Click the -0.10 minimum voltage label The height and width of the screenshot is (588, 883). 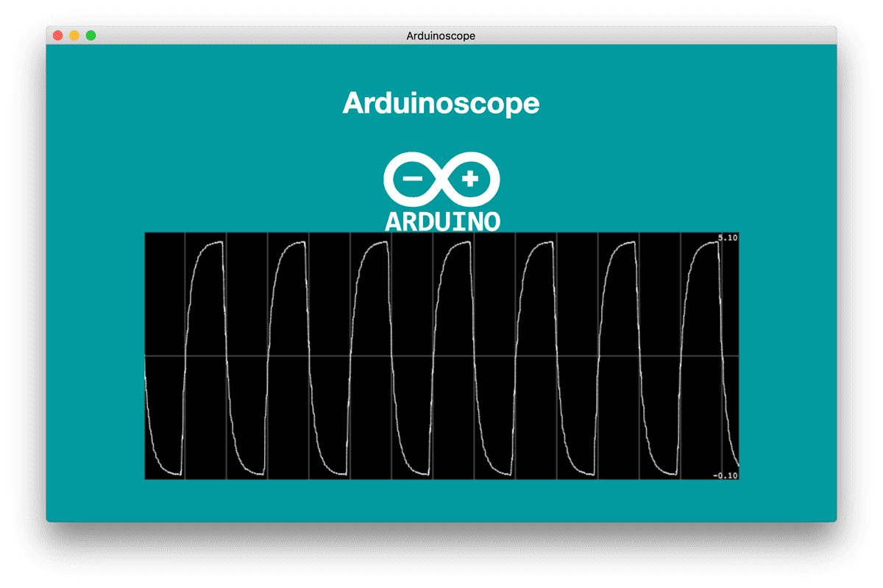click(x=725, y=475)
